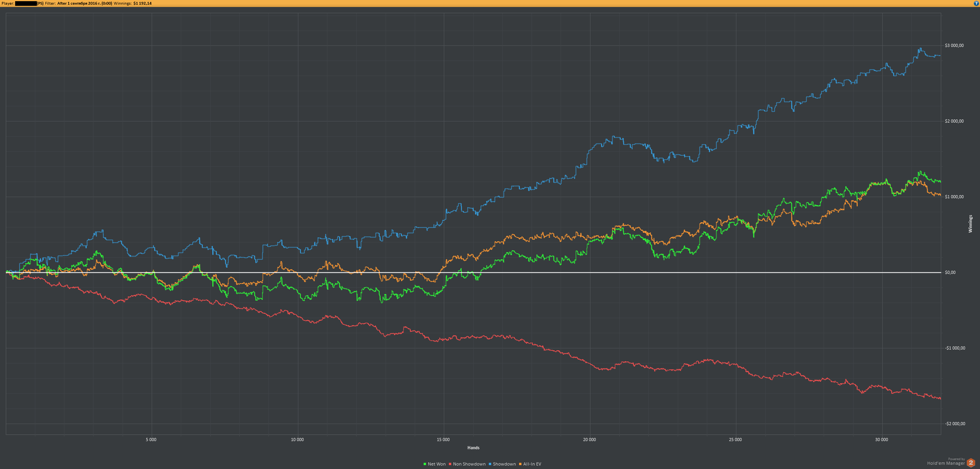Click the $0,00 y-axis label
This screenshot has width=980, height=469.
click(x=950, y=272)
